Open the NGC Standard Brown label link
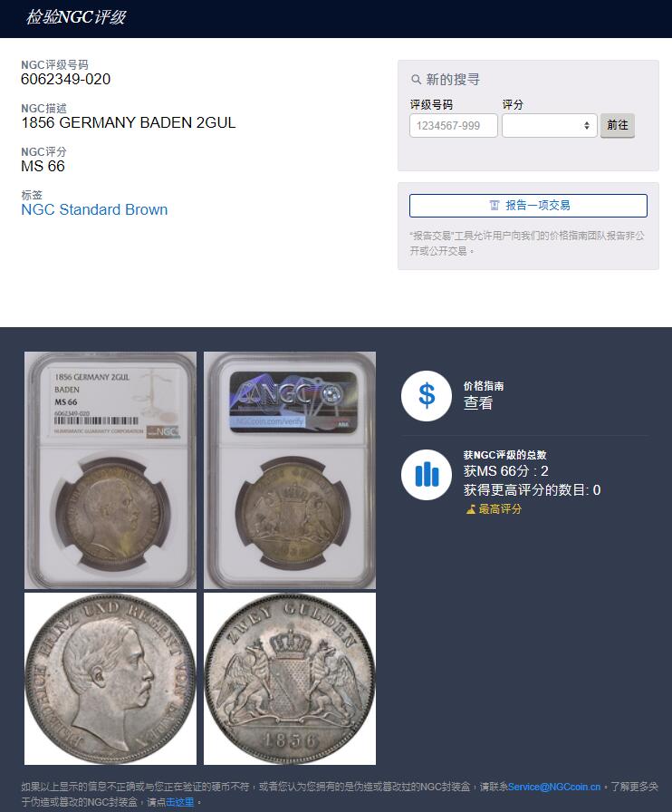The image size is (672, 812). point(94,209)
